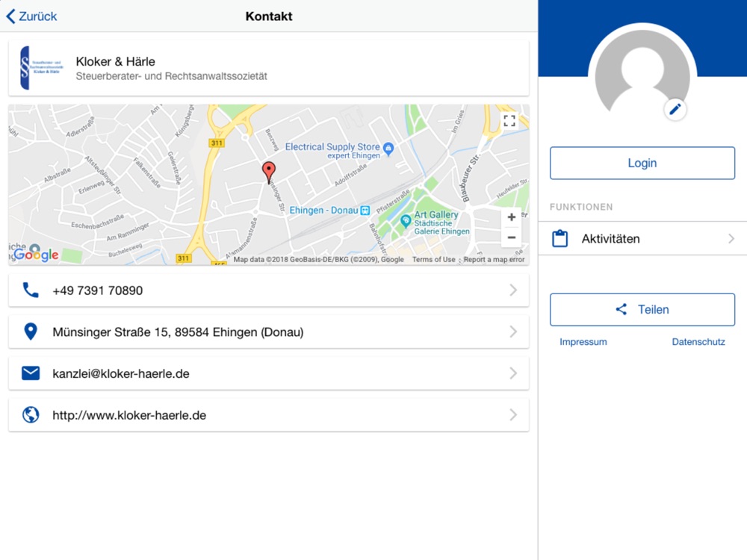
Task: Click the email envelope icon
Action: [31, 373]
